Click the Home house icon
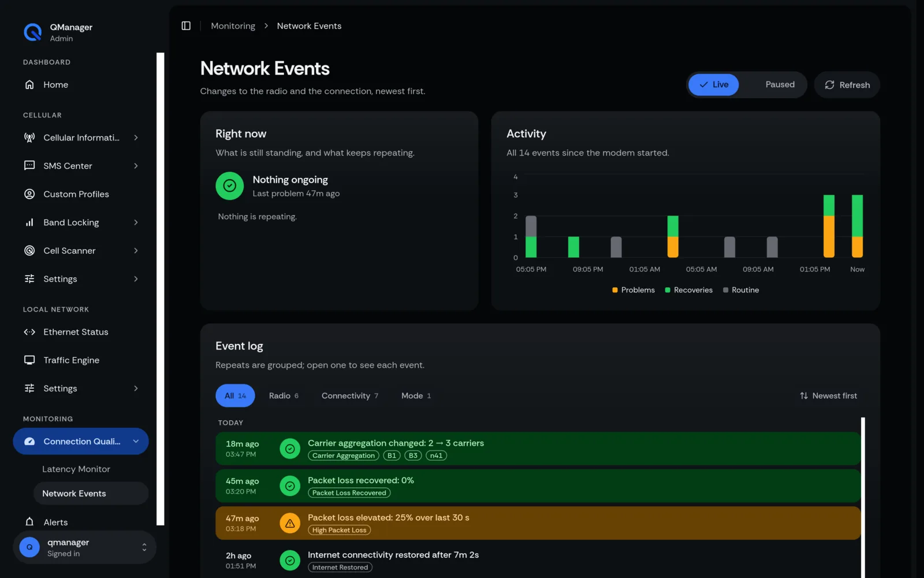This screenshot has width=924, height=578. (29, 84)
